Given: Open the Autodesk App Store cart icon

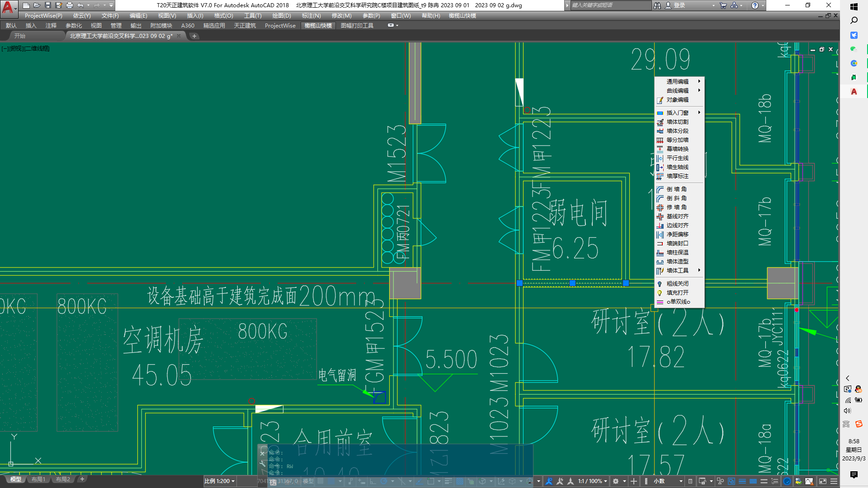Looking at the screenshot, I should pos(723,5).
